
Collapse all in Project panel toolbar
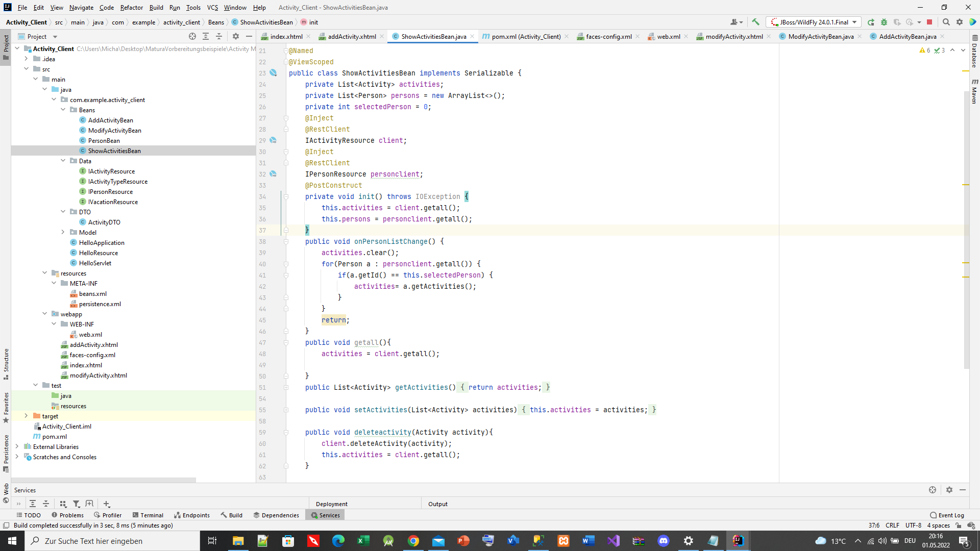219,36
